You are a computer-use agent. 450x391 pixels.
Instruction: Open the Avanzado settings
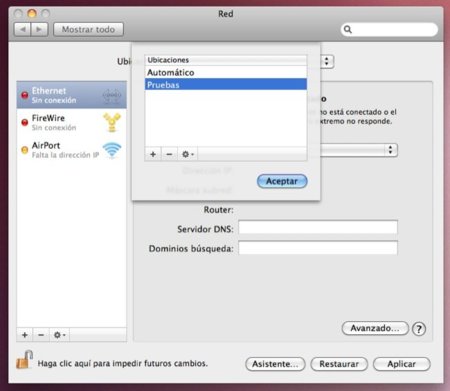tap(375, 328)
